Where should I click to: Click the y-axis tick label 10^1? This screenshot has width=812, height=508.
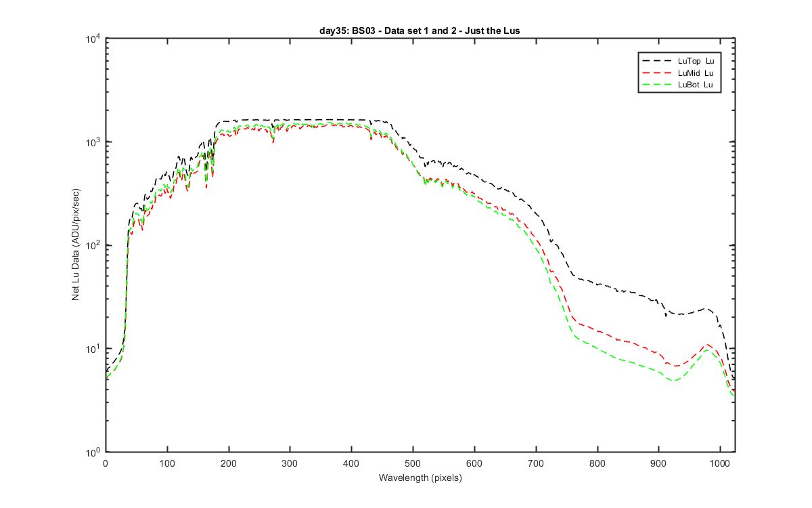click(93, 347)
